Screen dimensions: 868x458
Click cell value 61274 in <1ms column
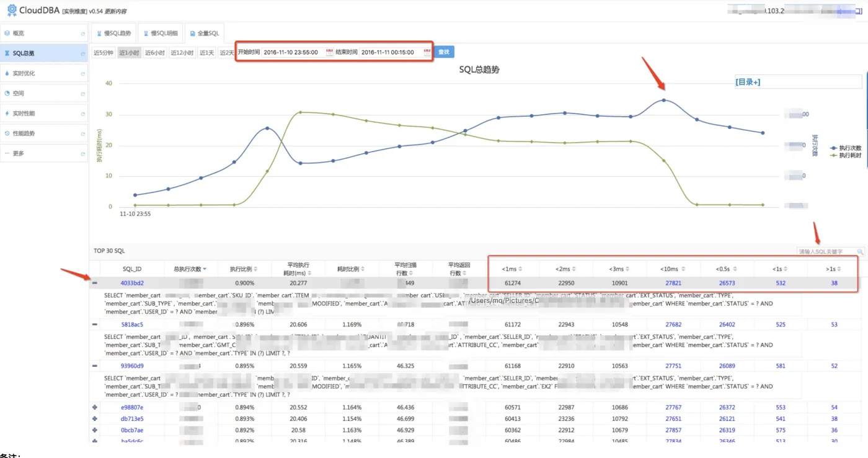(x=513, y=283)
